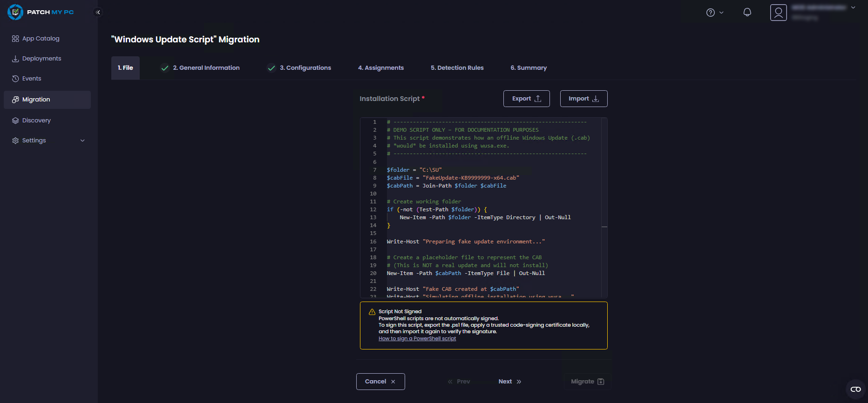
Task: Collapse the sidebar with the chevron button
Action: click(x=98, y=12)
